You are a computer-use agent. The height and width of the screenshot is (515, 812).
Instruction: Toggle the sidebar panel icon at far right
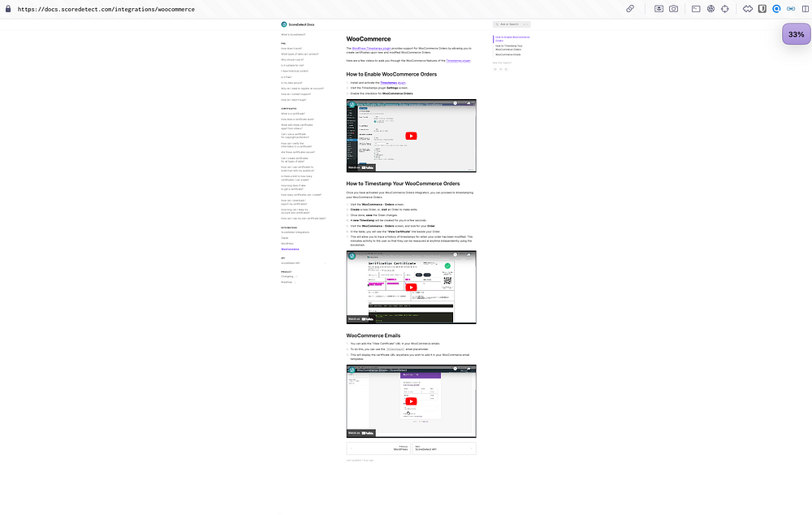coord(806,9)
